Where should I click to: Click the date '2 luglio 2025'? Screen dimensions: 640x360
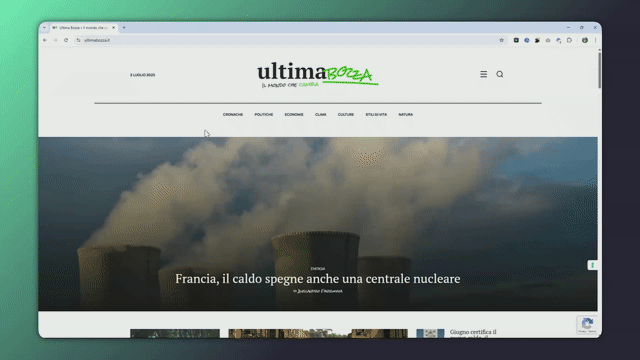coord(142,75)
